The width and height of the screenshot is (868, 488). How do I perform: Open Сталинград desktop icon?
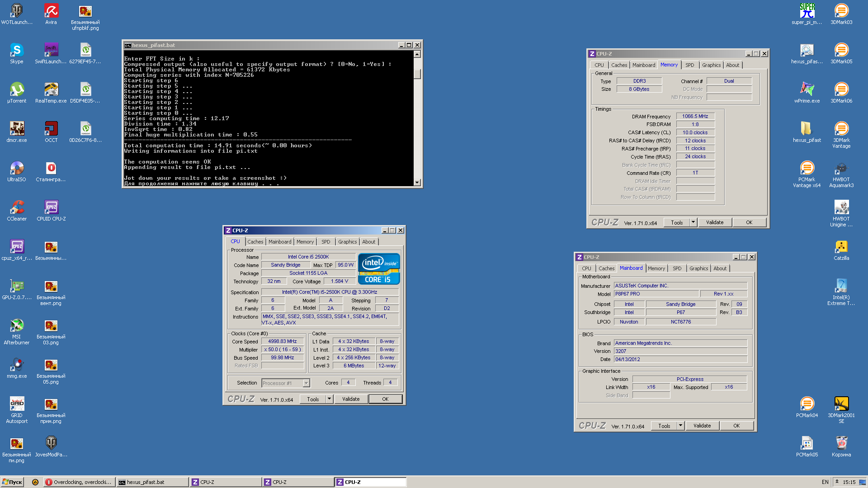click(51, 171)
